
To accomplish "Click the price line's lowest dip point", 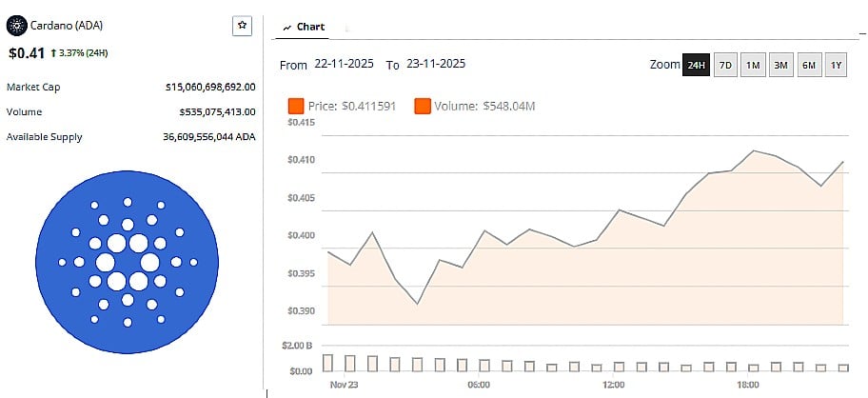I will (417, 304).
